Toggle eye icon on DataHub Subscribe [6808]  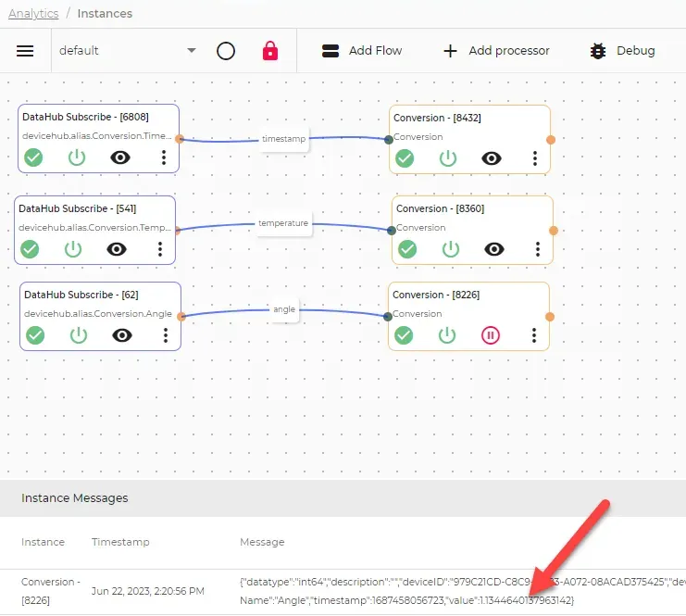[x=120, y=157]
